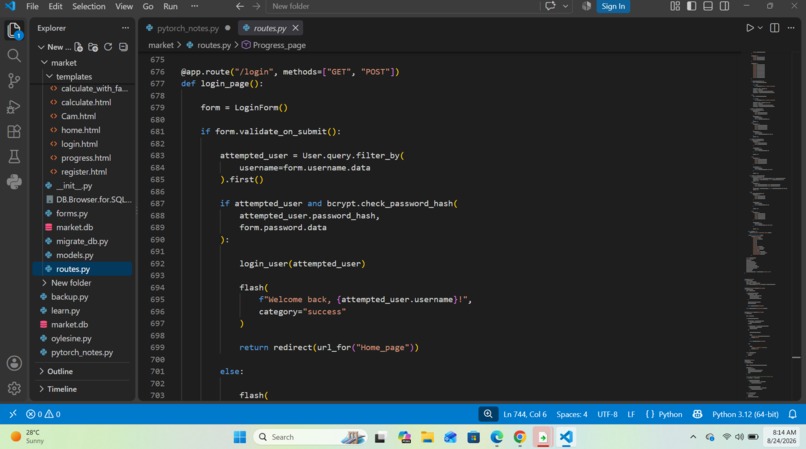Open the Accounts menu
Image resolution: width=806 pixels, height=449 pixels.
pyautogui.click(x=14, y=363)
